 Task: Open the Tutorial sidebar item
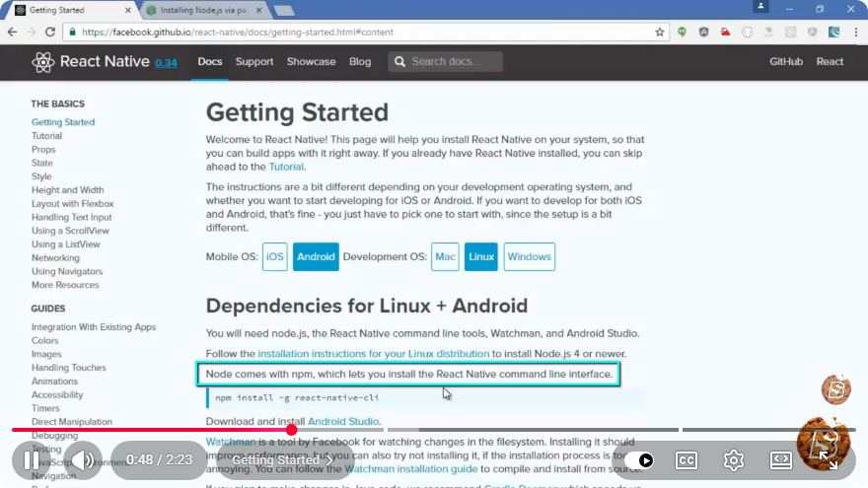coord(46,136)
